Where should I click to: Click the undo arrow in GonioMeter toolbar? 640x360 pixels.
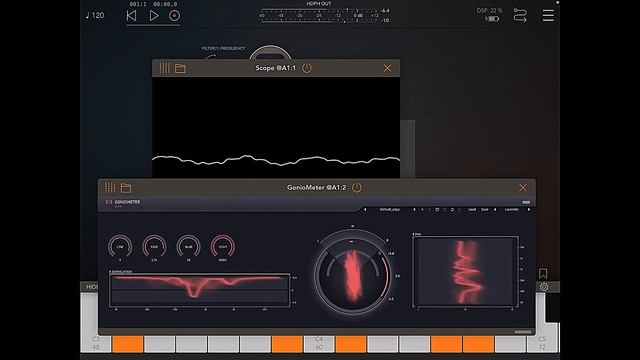[x=452, y=209]
